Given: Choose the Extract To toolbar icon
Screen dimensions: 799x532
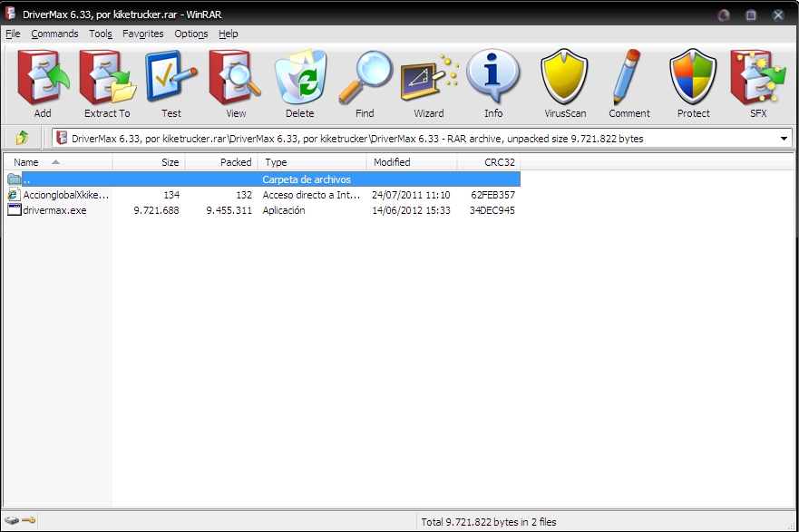Looking at the screenshot, I should [x=107, y=77].
